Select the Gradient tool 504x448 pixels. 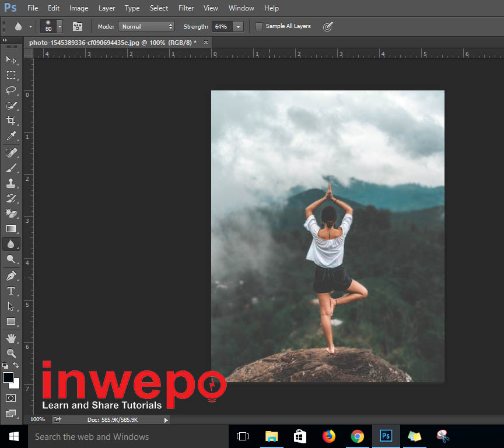11,229
